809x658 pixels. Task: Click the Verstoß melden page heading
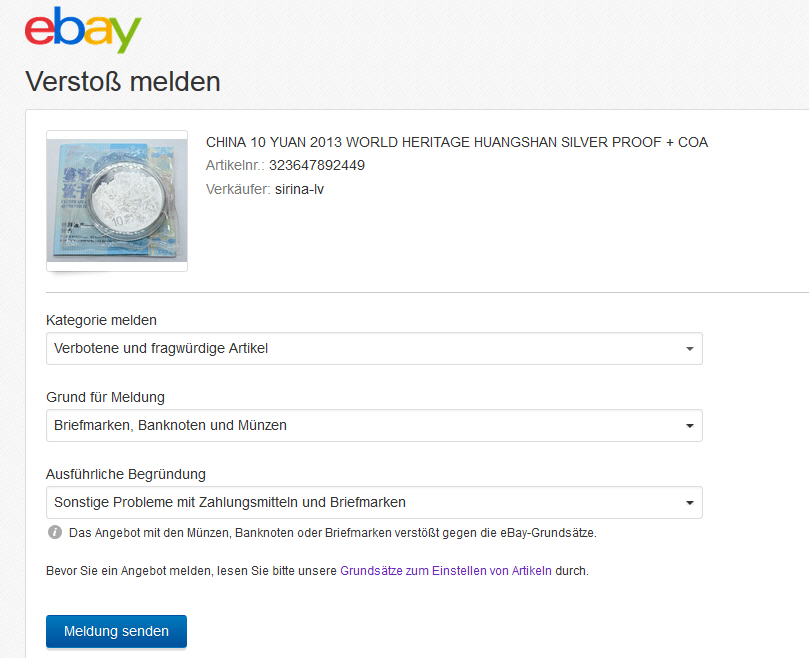(122, 81)
